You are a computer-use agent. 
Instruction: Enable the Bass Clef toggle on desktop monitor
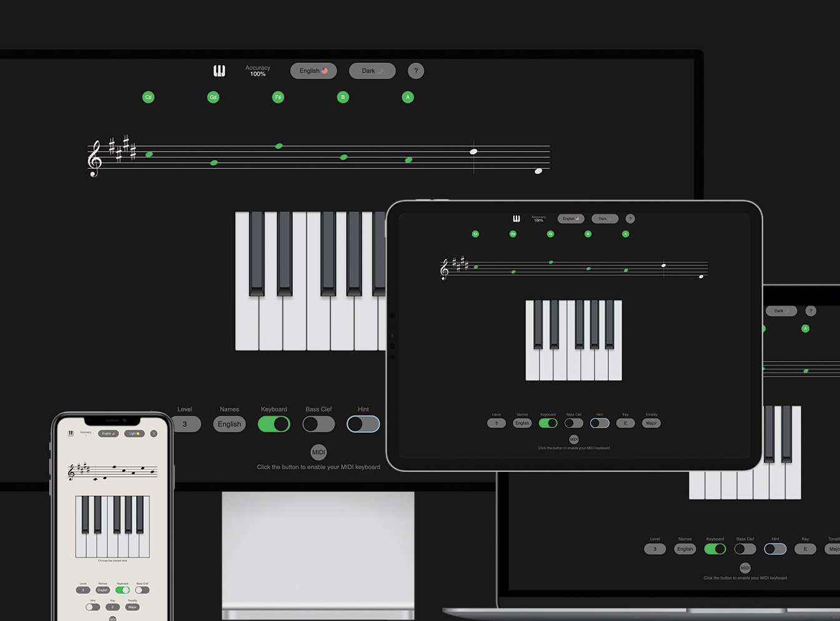coord(319,424)
